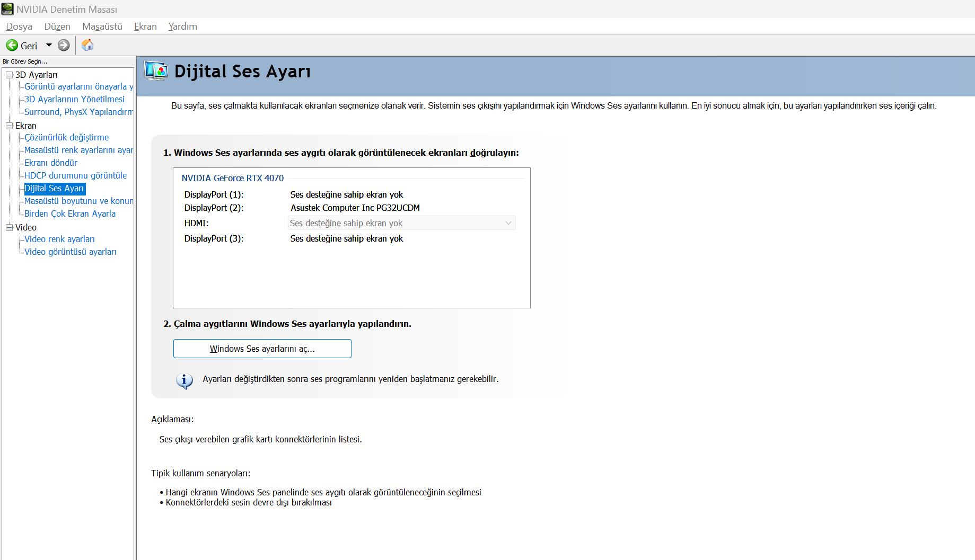Image resolution: width=975 pixels, height=560 pixels.
Task: Open Video görüntüsü ayarları page
Action: point(71,252)
